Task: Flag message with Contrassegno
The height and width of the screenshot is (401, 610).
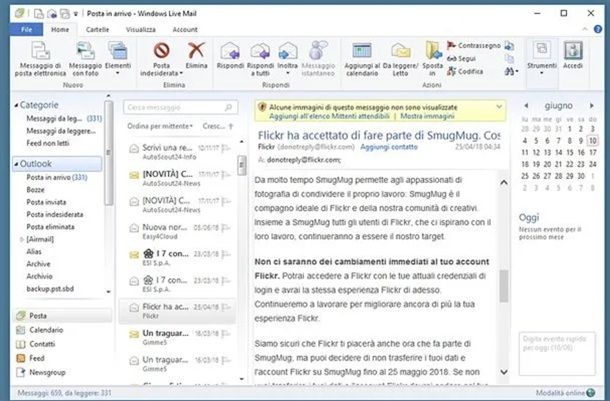Action: point(473,46)
